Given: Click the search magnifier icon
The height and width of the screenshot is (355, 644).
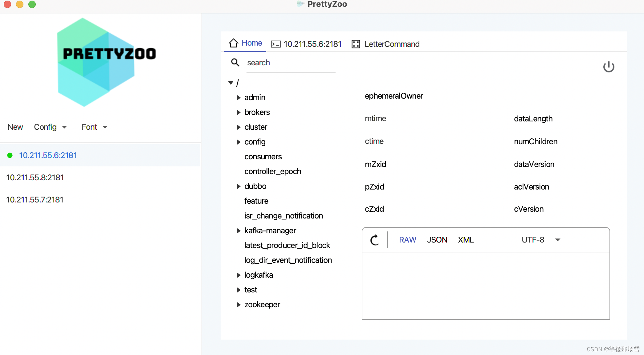Looking at the screenshot, I should pos(235,63).
